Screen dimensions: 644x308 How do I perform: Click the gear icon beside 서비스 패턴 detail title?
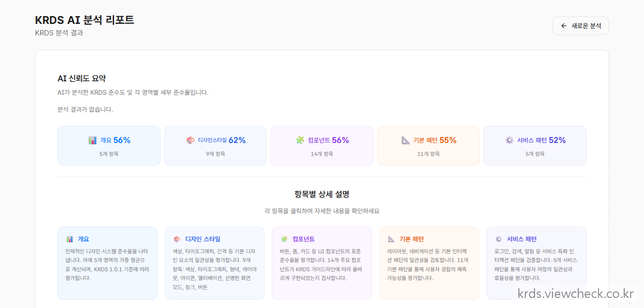tap(499, 239)
